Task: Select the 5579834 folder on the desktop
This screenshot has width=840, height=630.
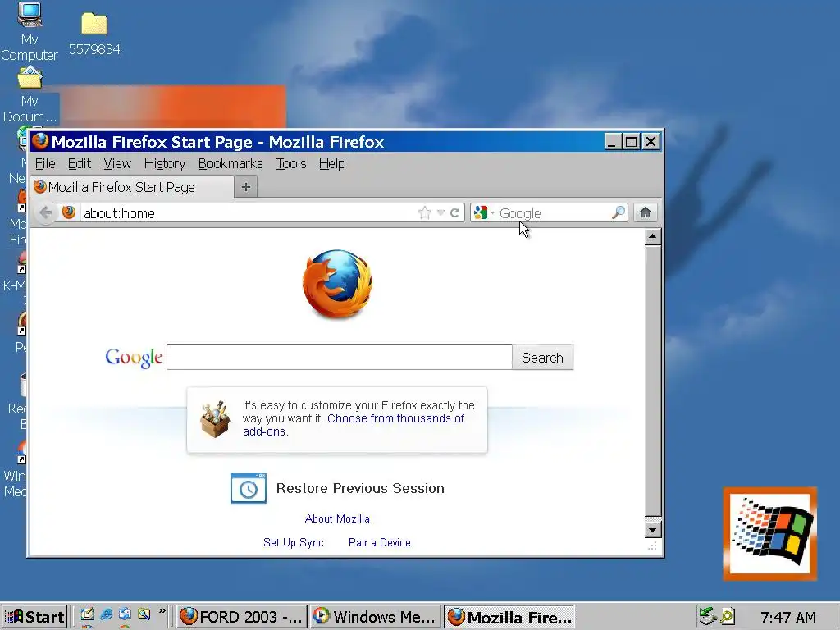Action: tap(94, 34)
